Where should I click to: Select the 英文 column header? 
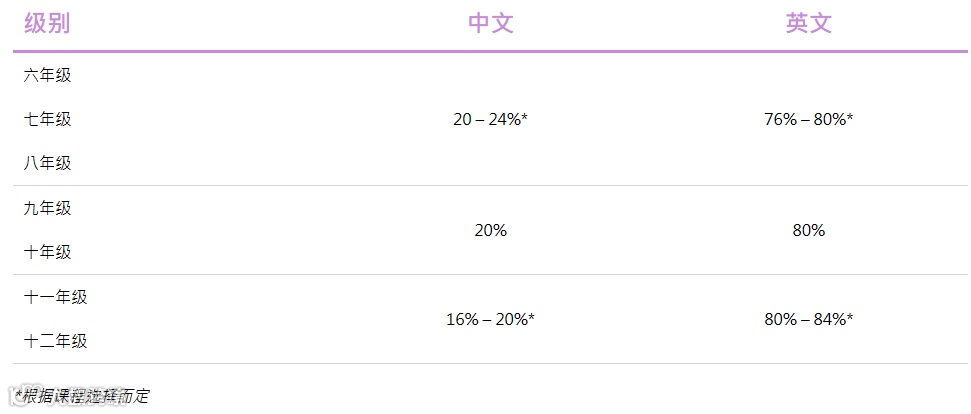pyautogui.click(x=808, y=24)
